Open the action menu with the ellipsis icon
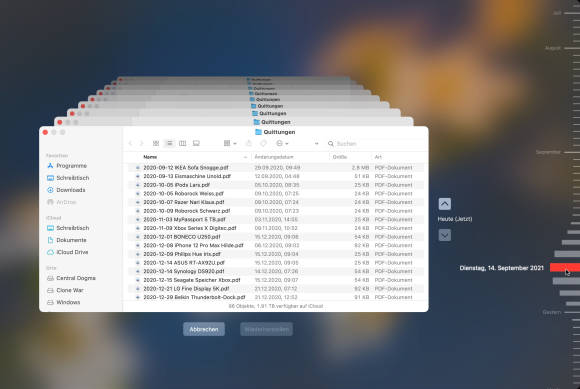580x389 pixels. (282, 143)
